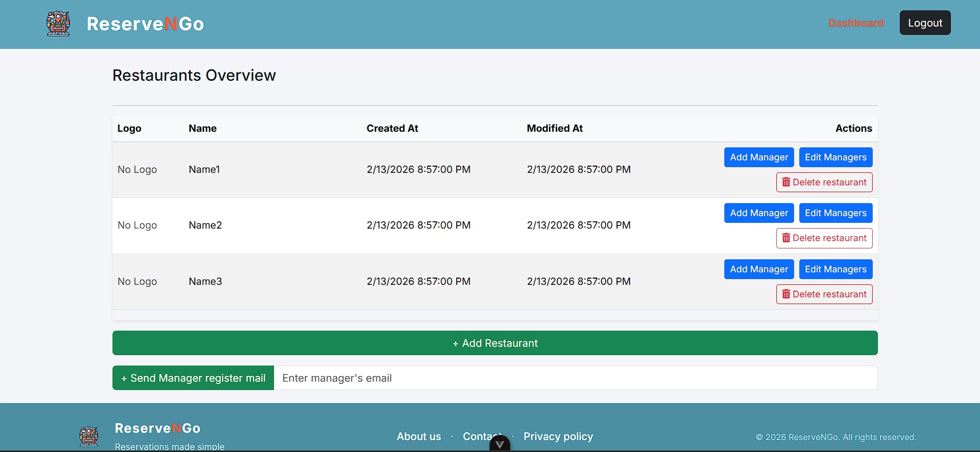The width and height of the screenshot is (980, 452).
Task: Edit managers for Name2 restaurant
Action: tap(835, 213)
